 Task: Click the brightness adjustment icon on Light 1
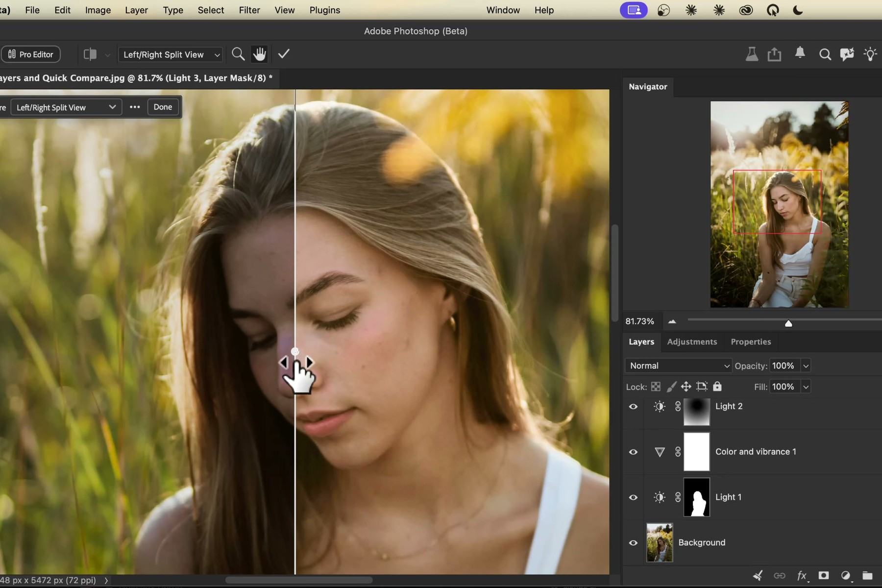(660, 497)
